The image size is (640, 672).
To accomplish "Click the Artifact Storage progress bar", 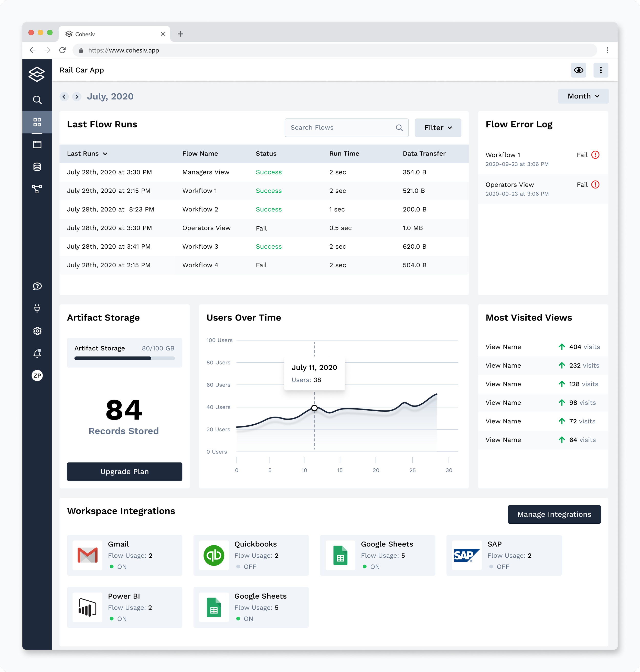I will tap(124, 358).
